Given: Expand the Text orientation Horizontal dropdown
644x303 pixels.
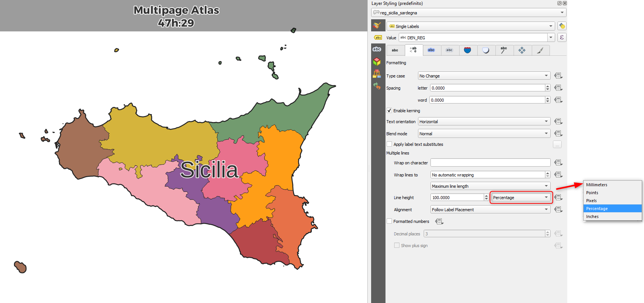Looking at the screenshot, I should 484,122.
